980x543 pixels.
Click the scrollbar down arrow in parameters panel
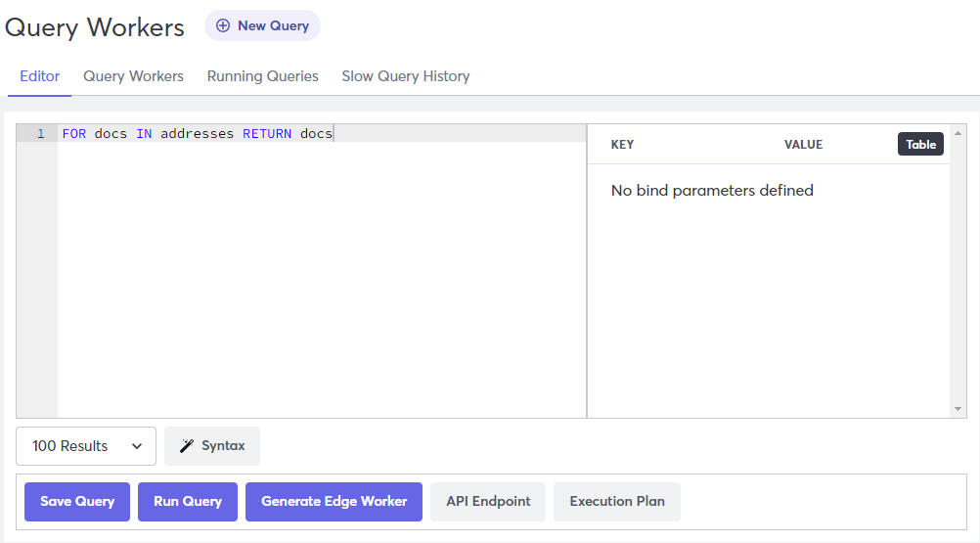958,409
